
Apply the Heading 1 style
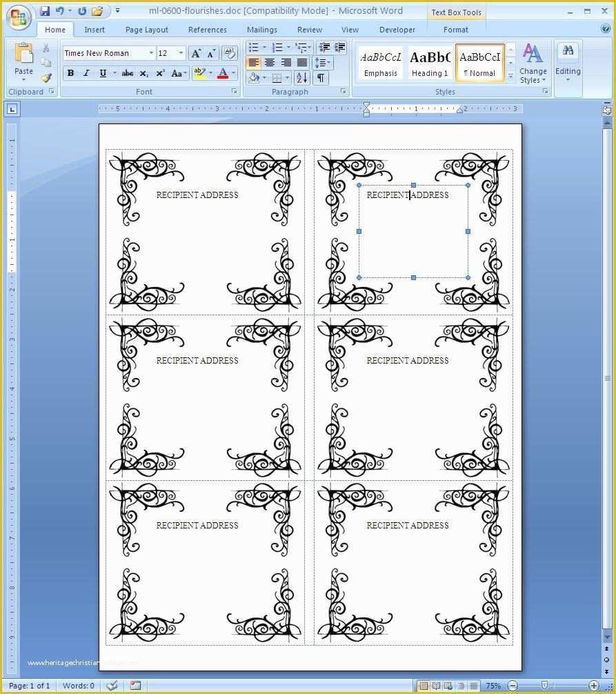pyautogui.click(x=430, y=63)
